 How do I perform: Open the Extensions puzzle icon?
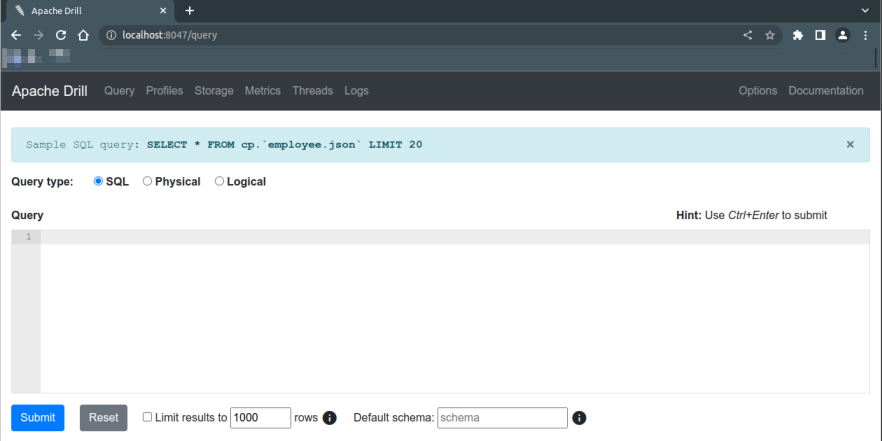798,35
